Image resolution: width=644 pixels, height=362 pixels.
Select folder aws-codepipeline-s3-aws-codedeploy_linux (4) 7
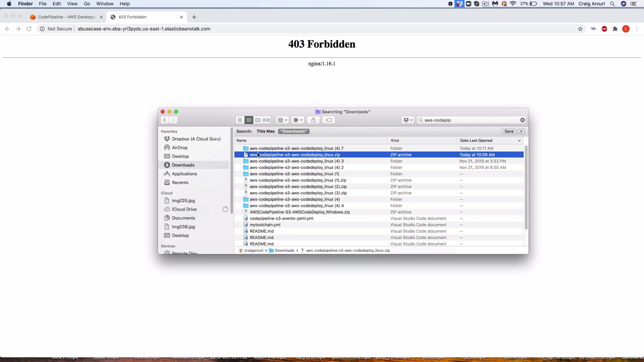379,148
